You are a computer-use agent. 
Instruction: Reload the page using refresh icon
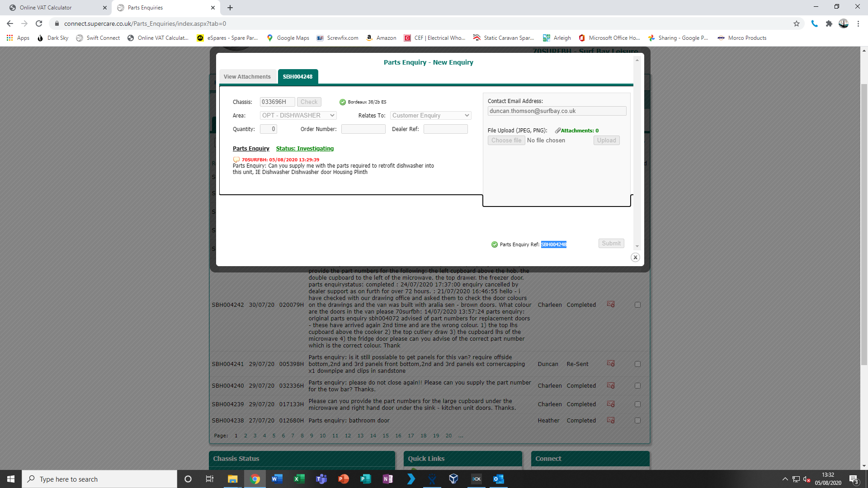pyautogui.click(x=39, y=23)
